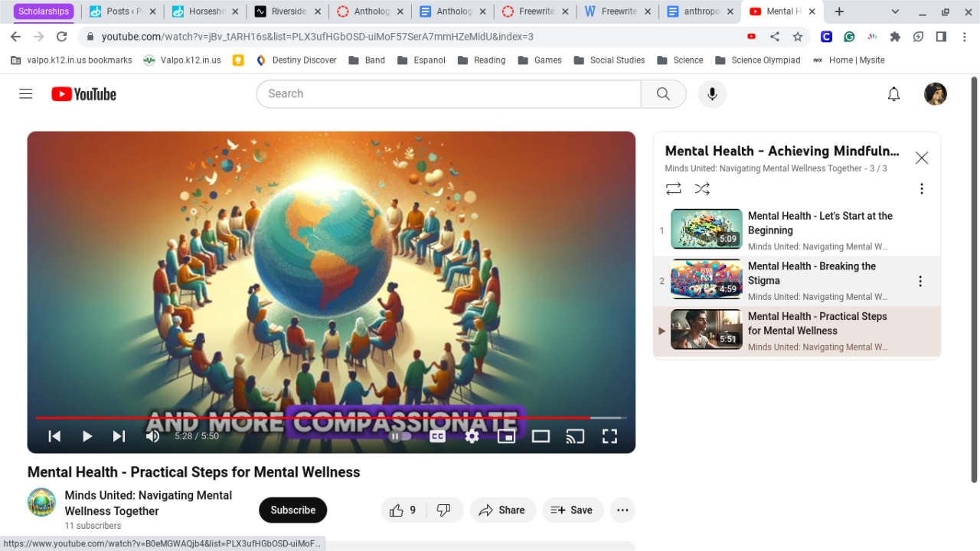Skip to the next video

pos(119,436)
